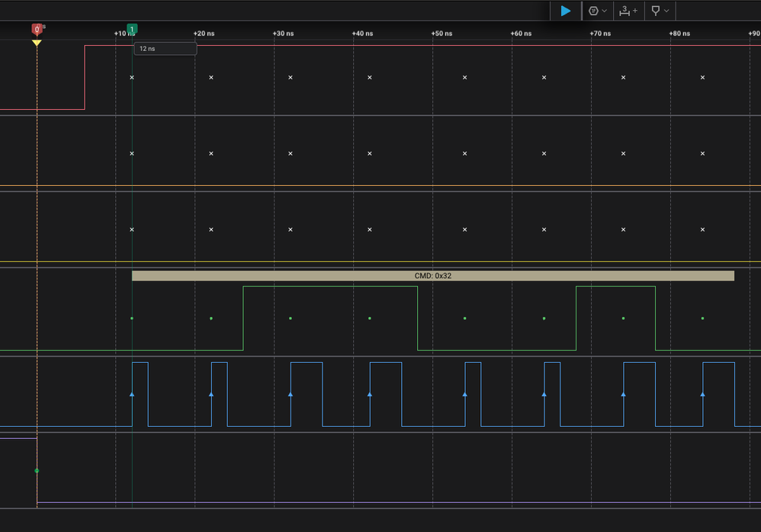761x532 pixels.
Task: Click the +50 ns time ruler label
Action: [442, 34]
